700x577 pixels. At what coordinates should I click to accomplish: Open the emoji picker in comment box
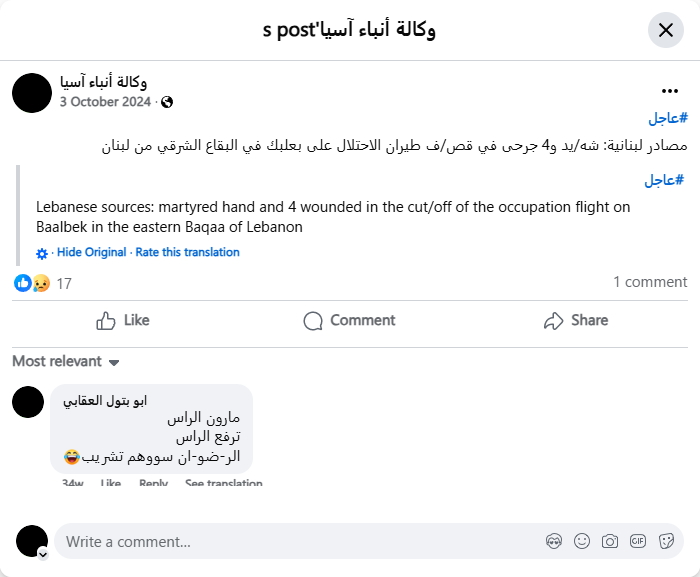tap(582, 541)
